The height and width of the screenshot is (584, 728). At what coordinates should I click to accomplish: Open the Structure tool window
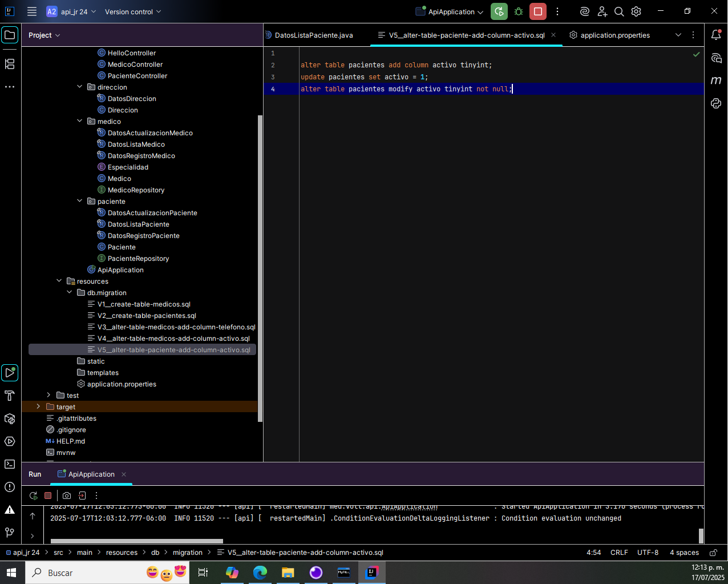[10, 64]
